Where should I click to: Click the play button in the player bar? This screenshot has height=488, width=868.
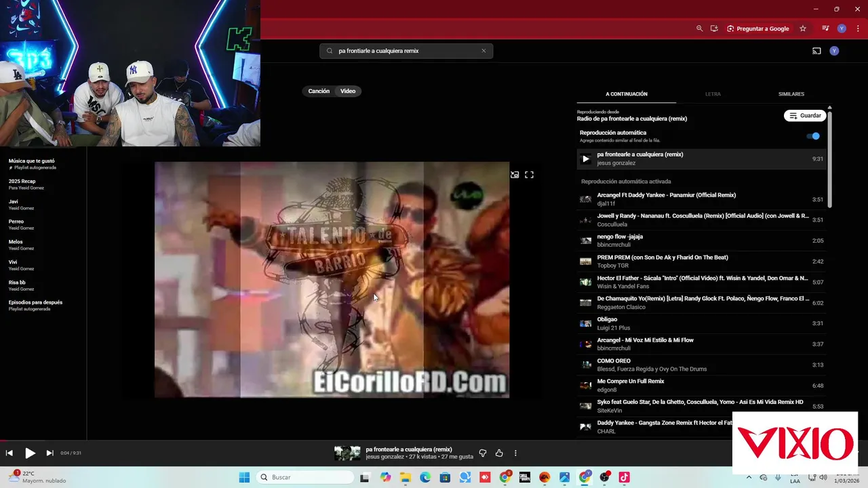point(30,453)
